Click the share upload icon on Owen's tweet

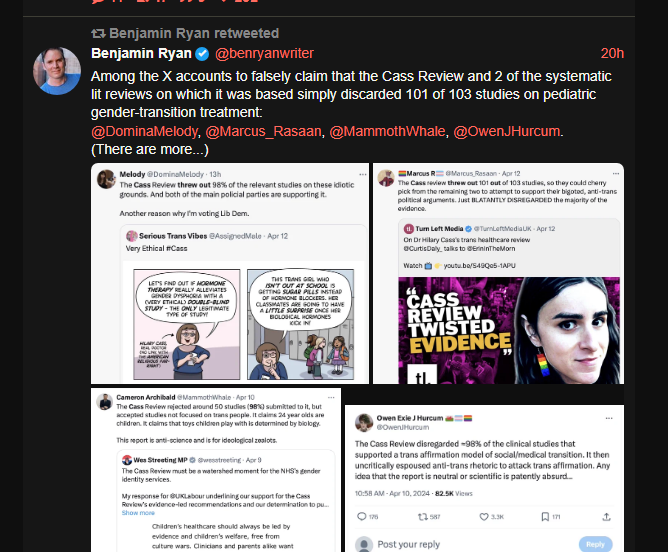pyautogui.click(x=606, y=517)
